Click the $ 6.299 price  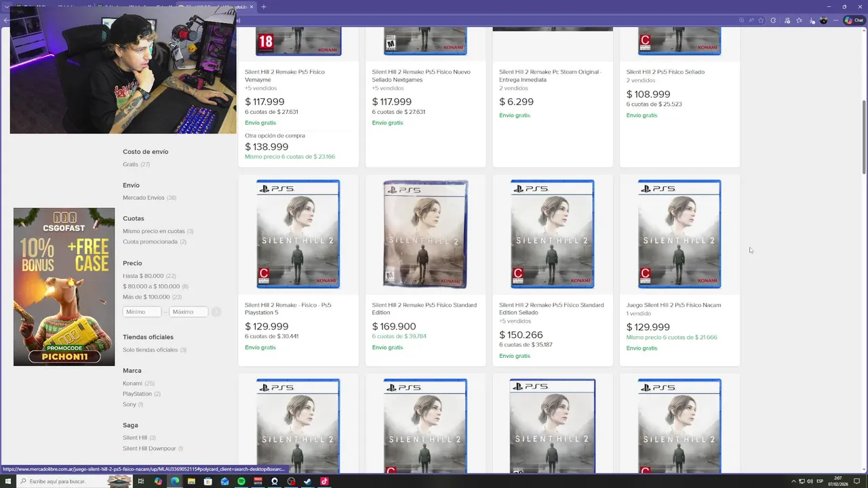pyautogui.click(x=516, y=102)
